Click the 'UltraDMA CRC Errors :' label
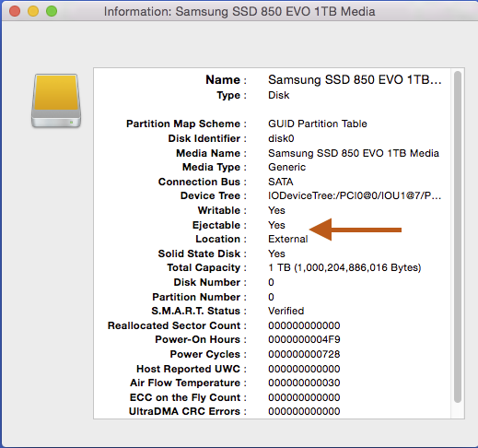Screen dimensions: 478x448 [x=188, y=411]
